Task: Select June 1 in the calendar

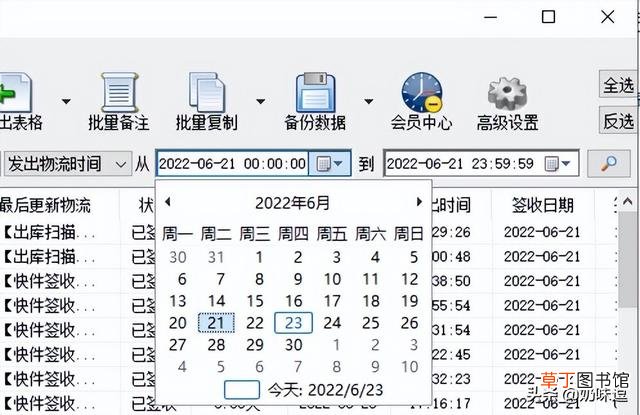Action: point(259,257)
